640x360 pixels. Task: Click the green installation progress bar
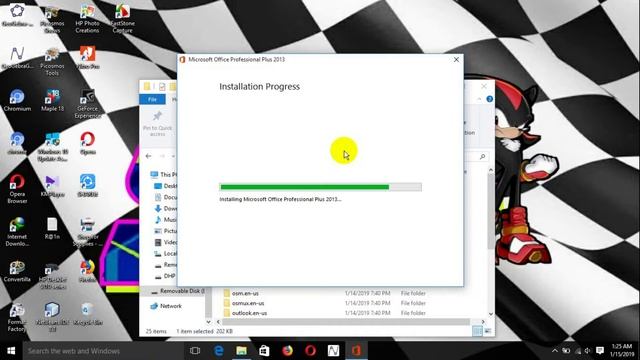tap(320, 187)
